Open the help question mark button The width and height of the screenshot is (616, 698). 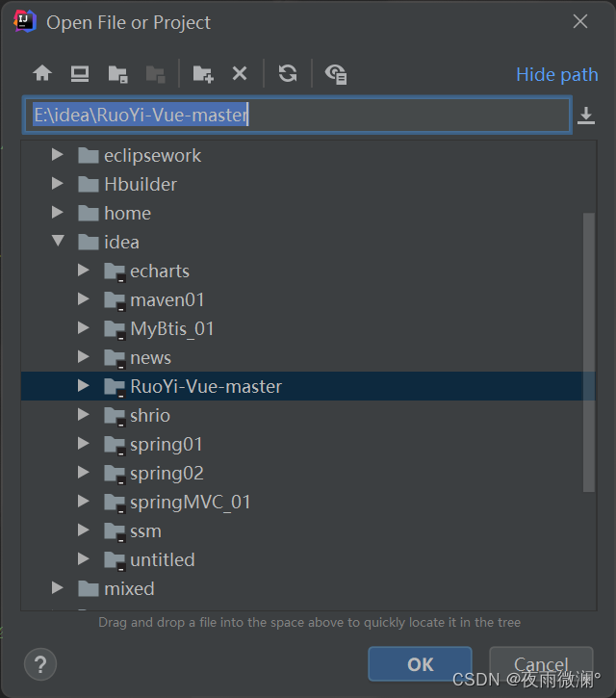tap(40, 663)
